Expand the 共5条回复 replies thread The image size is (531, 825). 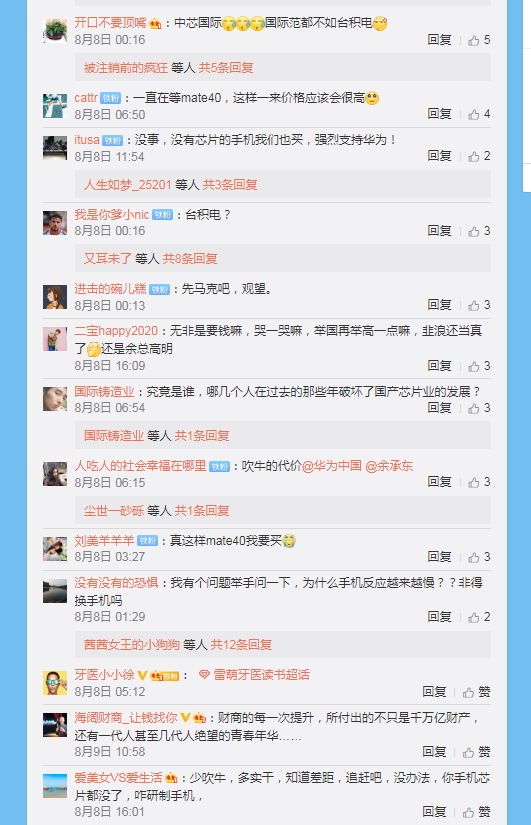(226, 68)
